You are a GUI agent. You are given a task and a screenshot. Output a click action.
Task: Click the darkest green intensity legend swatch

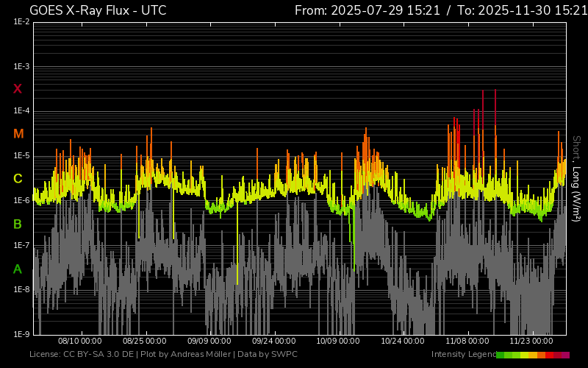click(x=501, y=355)
